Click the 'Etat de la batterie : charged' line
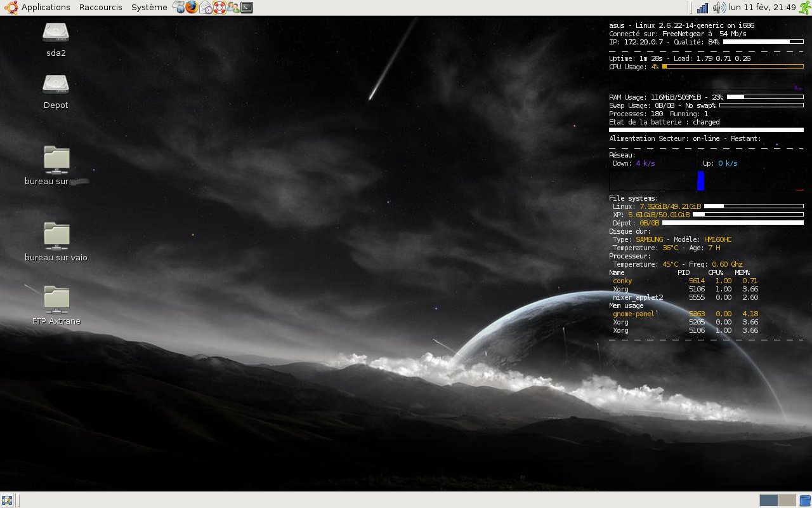Screen dimensions: 812x508 pos(664,122)
